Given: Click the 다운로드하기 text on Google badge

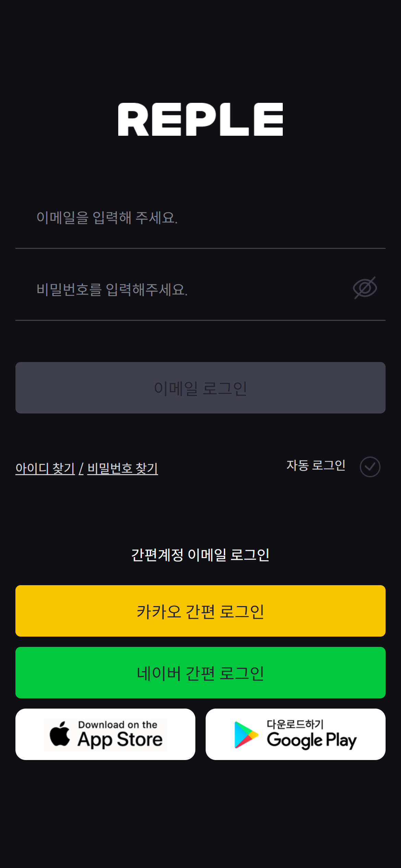Looking at the screenshot, I should (295, 724).
